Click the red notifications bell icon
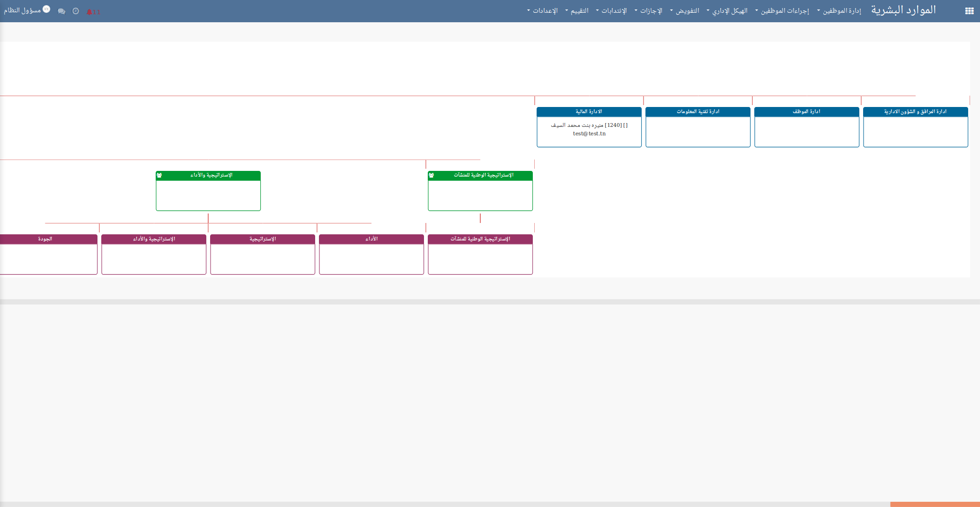This screenshot has width=980, height=507. [x=89, y=12]
